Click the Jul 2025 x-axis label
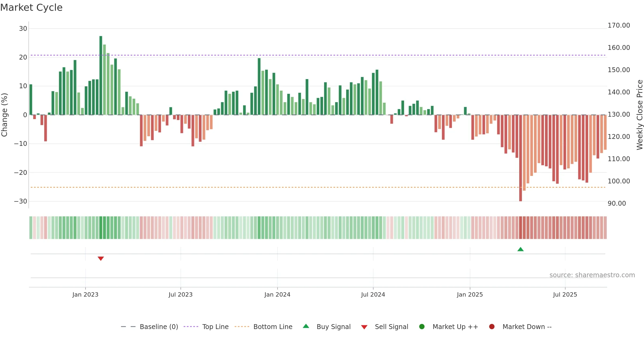Screen dimensions: 644x362 tap(565, 294)
